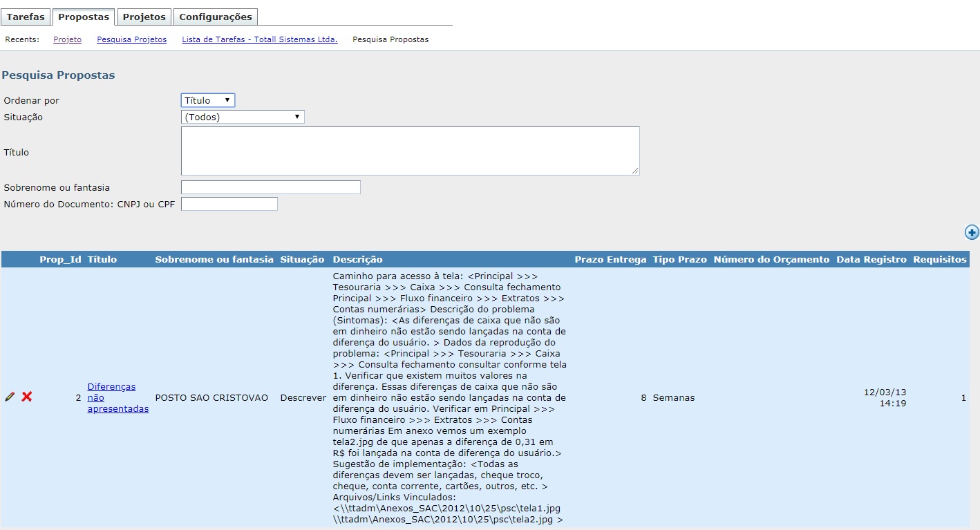Click the description text starting Caminho para acesso
The height and width of the screenshot is (530, 980).
coord(450,397)
